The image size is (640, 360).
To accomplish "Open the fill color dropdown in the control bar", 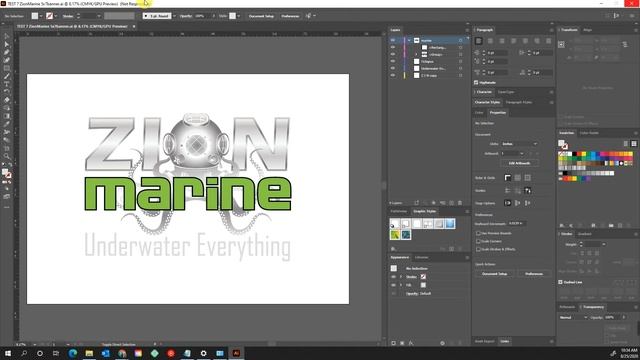I will (41, 16).
